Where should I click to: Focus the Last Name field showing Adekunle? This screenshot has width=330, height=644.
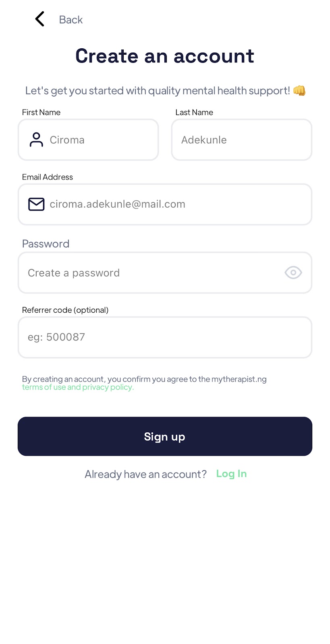click(x=242, y=140)
